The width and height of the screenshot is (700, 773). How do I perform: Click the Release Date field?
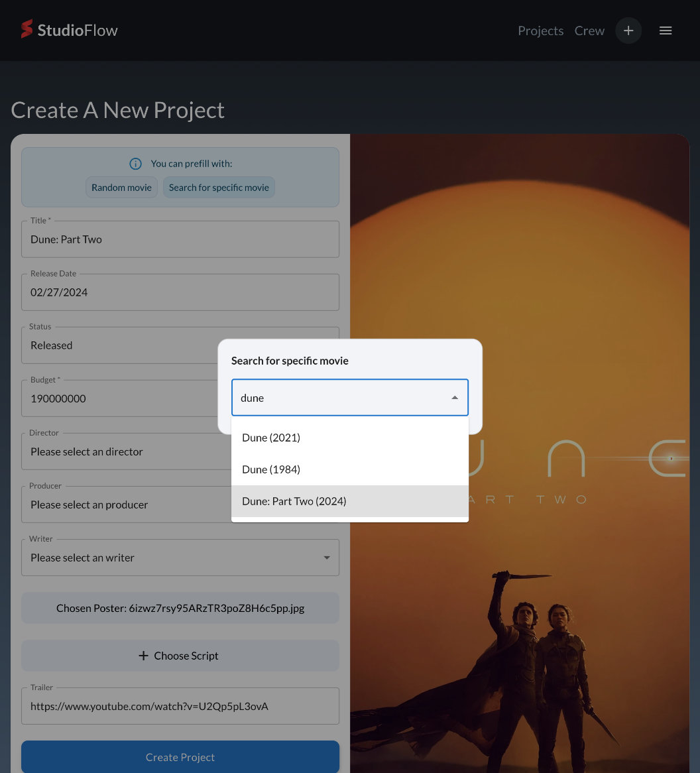[180, 292]
